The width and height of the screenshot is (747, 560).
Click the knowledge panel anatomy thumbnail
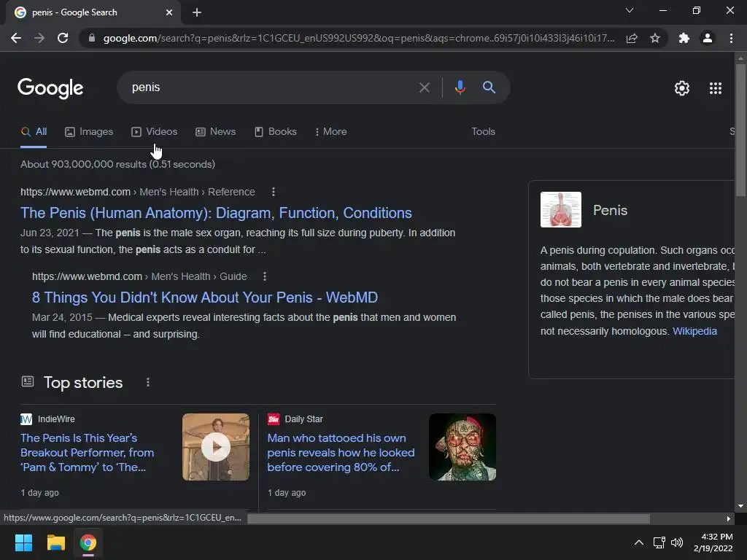tap(561, 209)
